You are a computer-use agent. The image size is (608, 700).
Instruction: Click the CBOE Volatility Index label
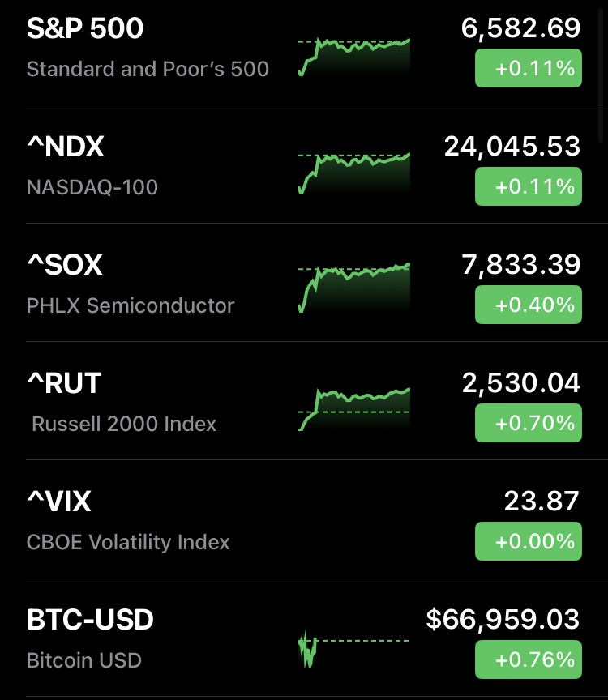tap(128, 542)
